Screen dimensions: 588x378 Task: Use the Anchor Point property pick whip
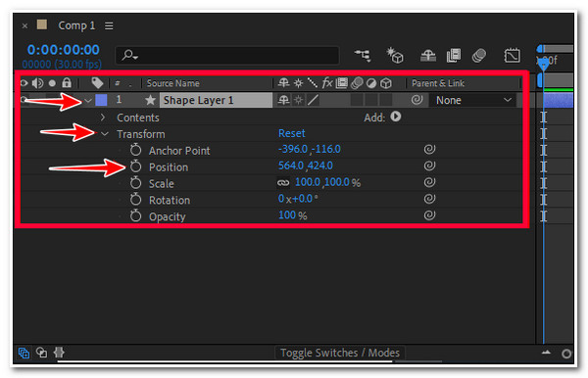429,149
